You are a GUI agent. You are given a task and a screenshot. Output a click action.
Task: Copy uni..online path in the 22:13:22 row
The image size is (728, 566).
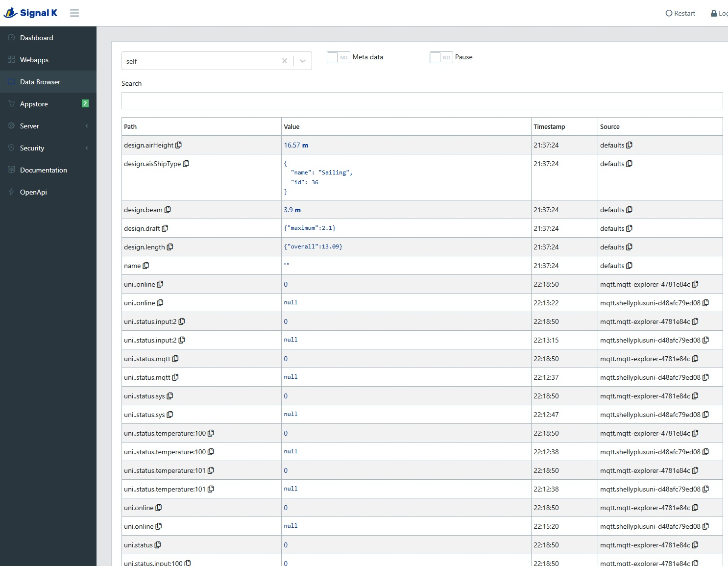(160, 303)
